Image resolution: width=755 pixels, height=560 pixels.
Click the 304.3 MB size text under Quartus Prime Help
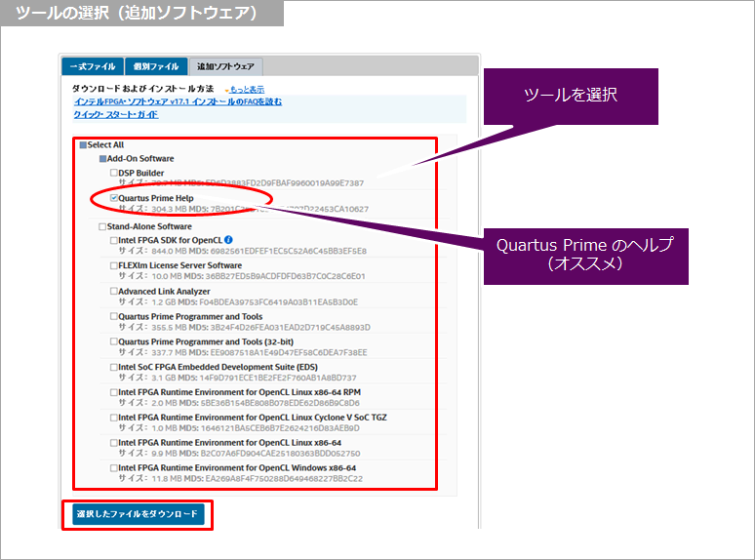[167, 209]
